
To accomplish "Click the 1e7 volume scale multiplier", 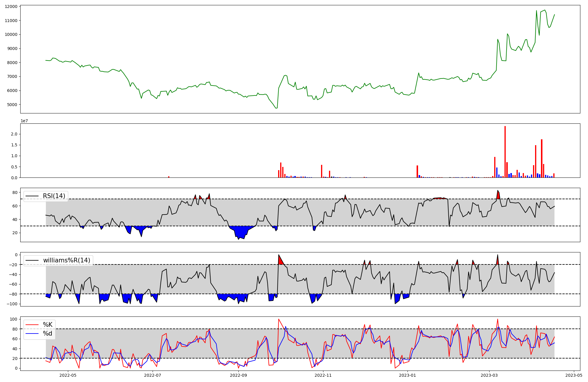I will (x=24, y=121).
